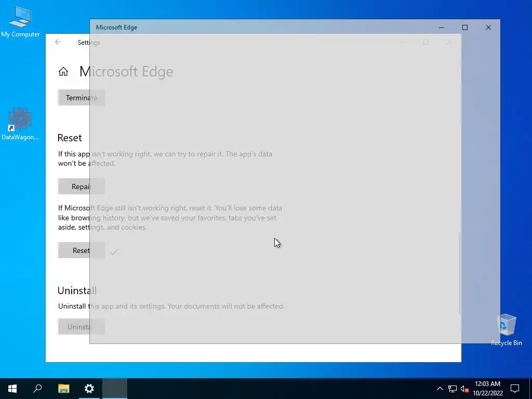The image size is (532, 399).
Task: Go to Settings home via house icon
Action: pos(63,72)
